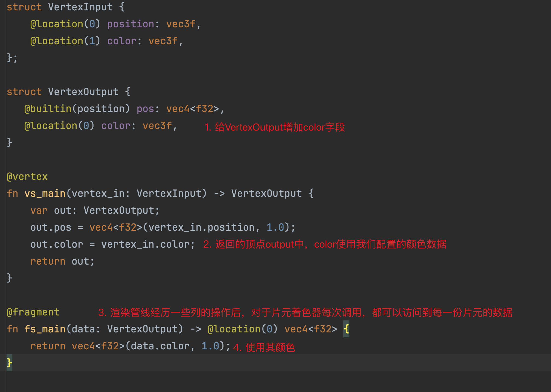Click 'color: vec3f,' field in VertexOutput
Image resolution: width=551 pixels, height=392 pixels.
(139, 126)
